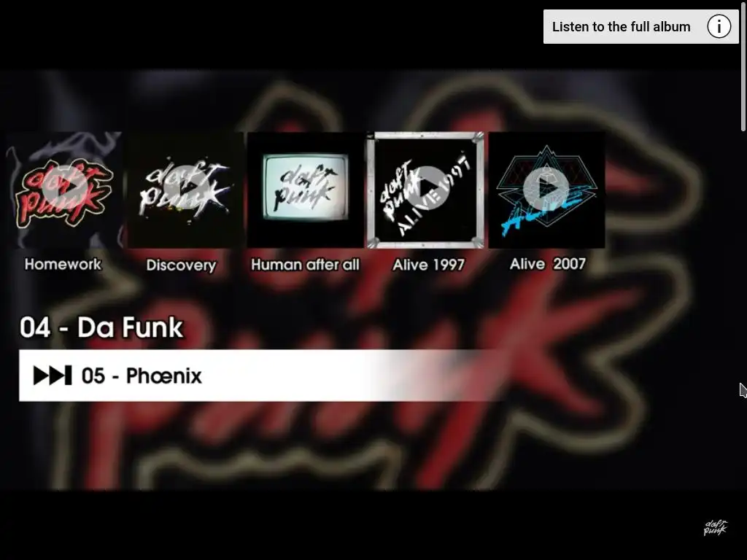Select the "Human after all" label
Image resolution: width=747 pixels, height=560 pixels.
(x=306, y=265)
